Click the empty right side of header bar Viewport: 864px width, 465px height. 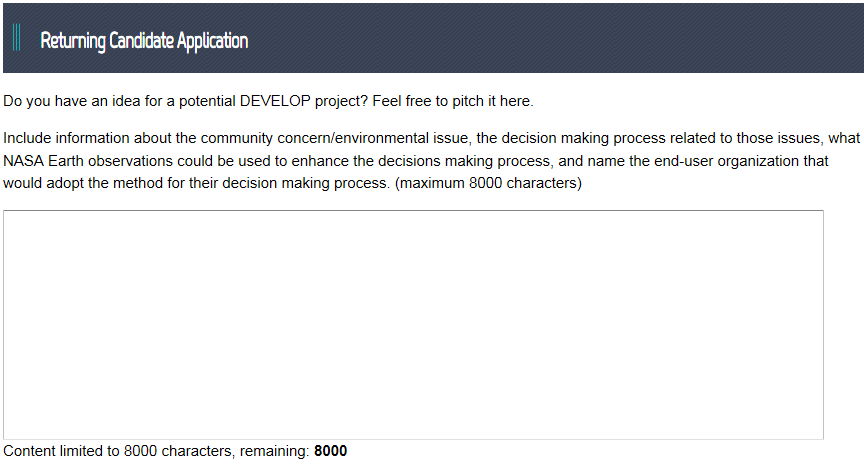tap(600, 40)
